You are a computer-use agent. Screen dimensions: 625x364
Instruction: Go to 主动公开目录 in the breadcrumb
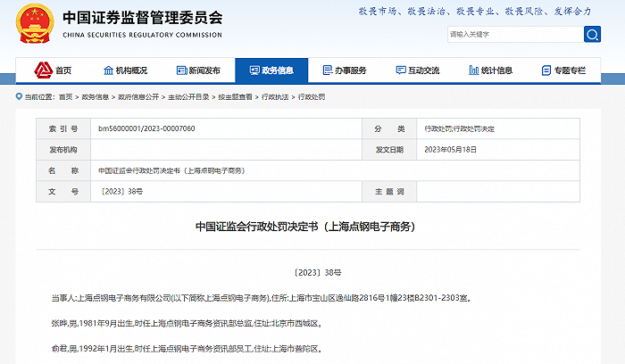[x=188, y=96]
